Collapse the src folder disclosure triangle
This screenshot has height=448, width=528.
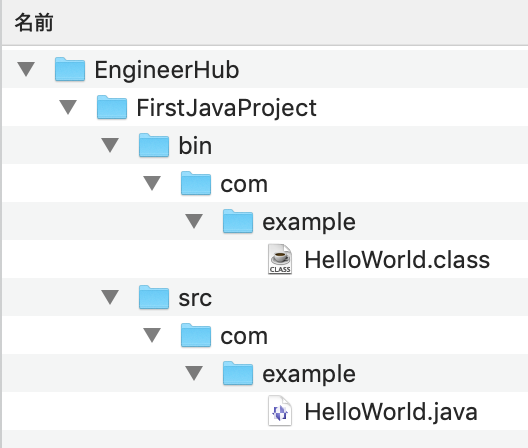110,297
